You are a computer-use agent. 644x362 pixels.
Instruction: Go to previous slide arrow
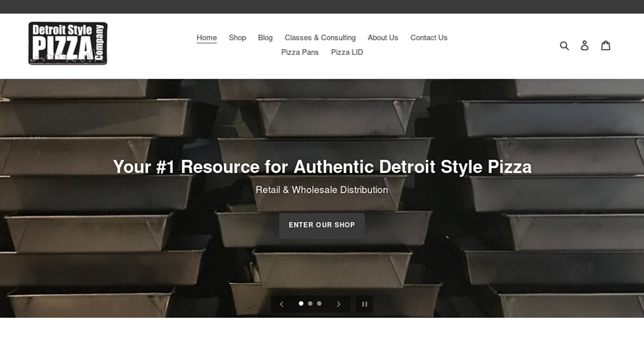[281, 304]
